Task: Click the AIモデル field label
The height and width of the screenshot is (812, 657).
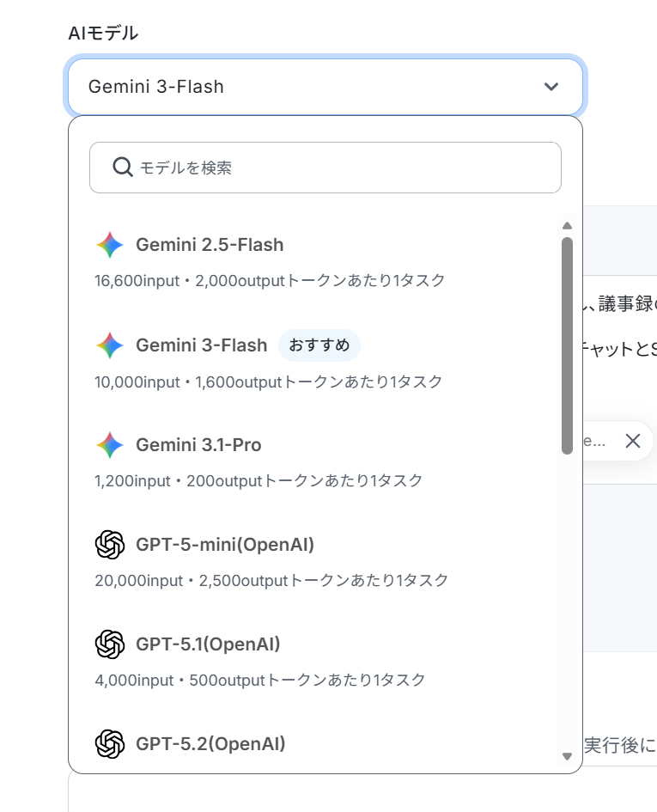Action: tap(104, 34)
